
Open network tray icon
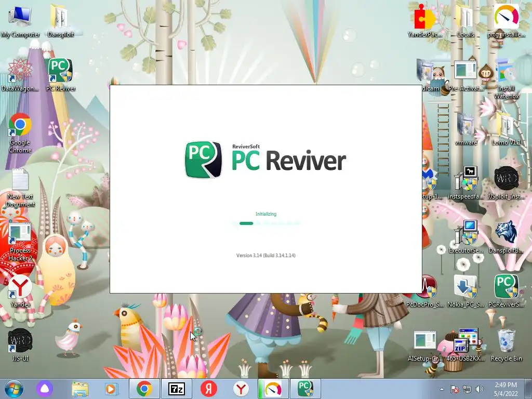(467, 389)
